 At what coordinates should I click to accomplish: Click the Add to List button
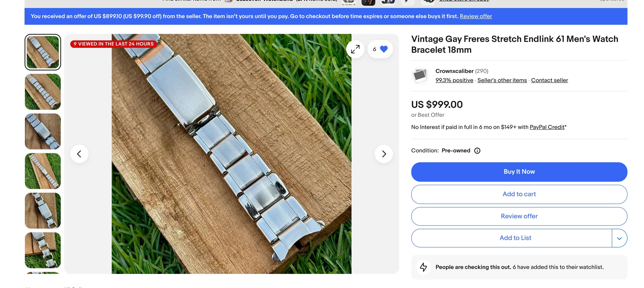(515, 238)
